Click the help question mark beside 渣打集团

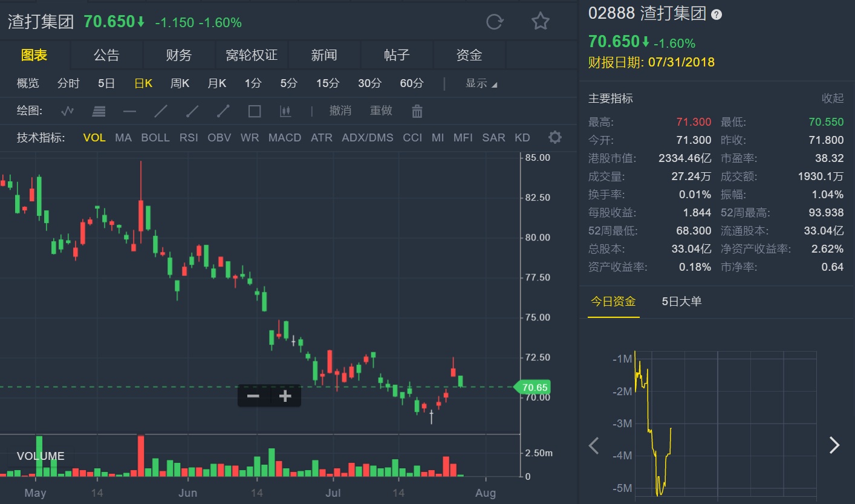point(717,15)
